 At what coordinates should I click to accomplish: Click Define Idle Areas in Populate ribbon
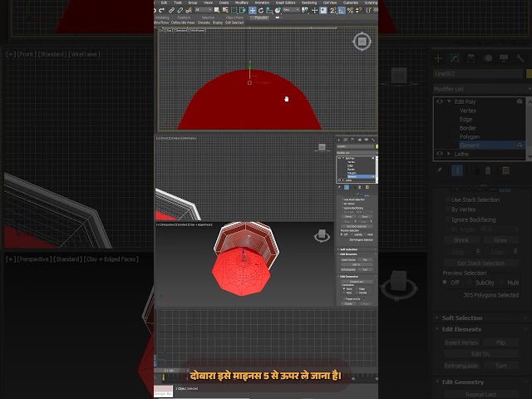click(183, 22)
